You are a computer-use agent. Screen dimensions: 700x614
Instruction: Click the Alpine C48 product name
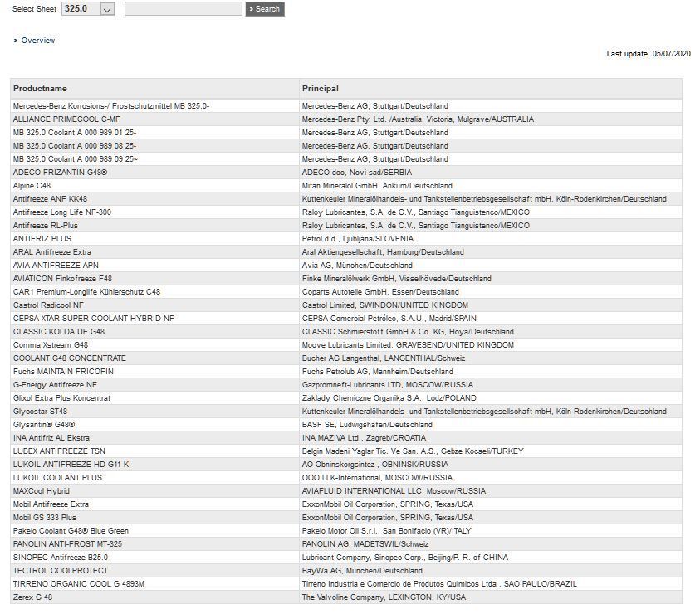pos(32,186)
